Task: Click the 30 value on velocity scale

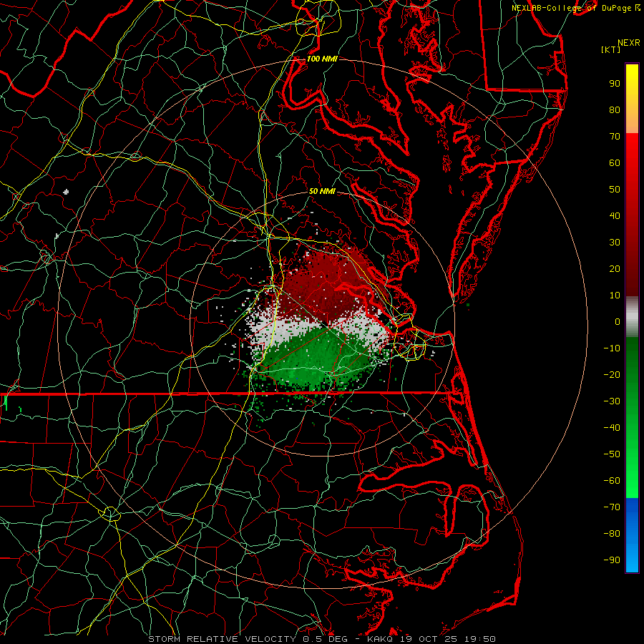Action: 615,243
